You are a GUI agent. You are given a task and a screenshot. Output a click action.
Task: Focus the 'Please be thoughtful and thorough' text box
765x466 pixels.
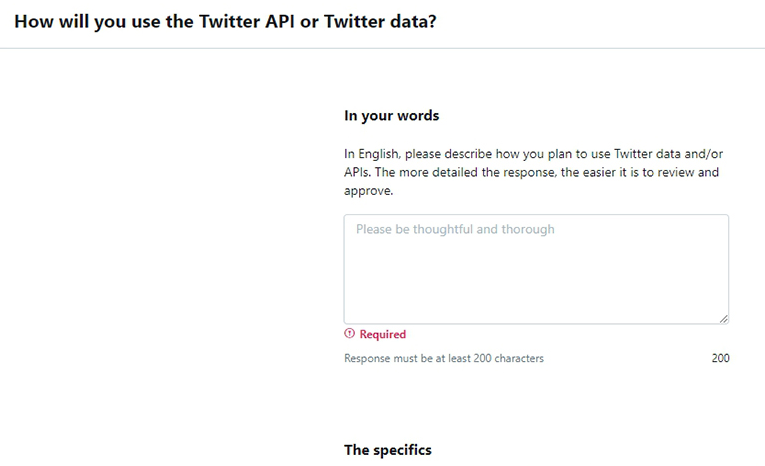click(536, 269)
